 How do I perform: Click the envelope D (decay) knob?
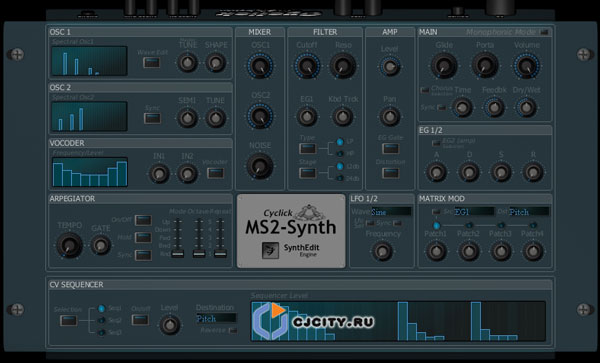(x=469, y=172)
